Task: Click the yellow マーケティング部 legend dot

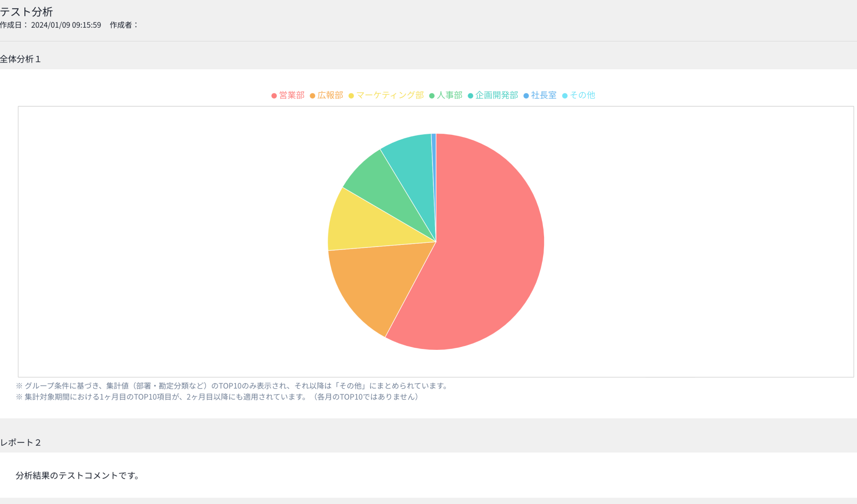Action: [351, 96]
